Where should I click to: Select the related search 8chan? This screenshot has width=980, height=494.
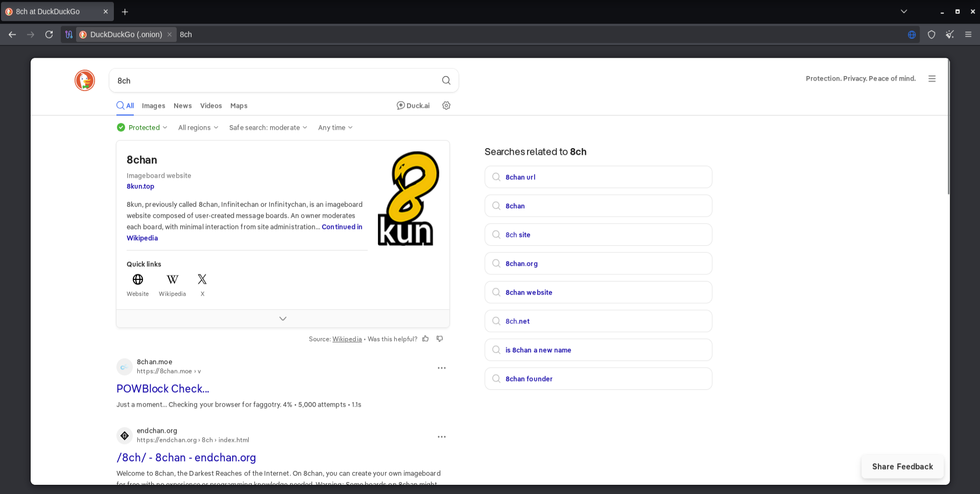coord(599,206)
